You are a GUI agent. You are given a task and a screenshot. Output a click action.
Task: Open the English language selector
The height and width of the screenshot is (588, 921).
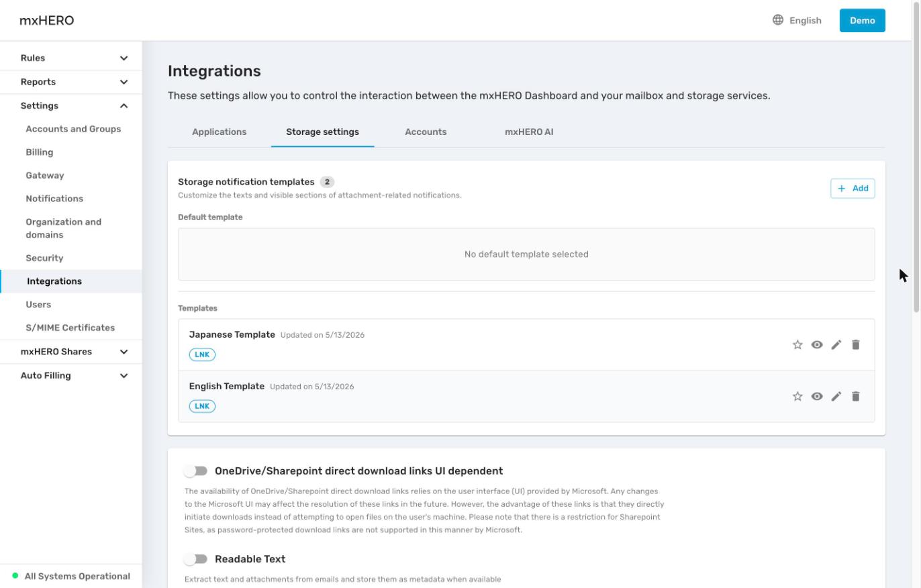pyautogui.click(x=797, y=20)
